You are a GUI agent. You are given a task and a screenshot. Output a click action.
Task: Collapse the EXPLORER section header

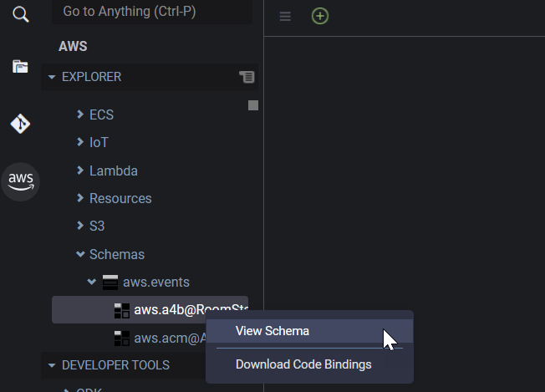(x=91, y=77)
